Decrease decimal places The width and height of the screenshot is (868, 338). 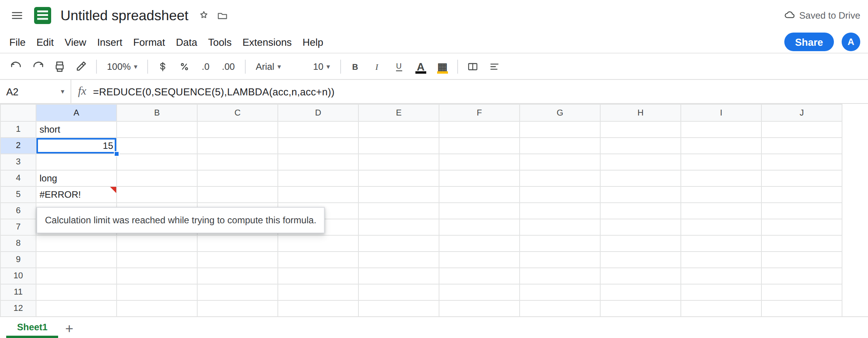point(205,67)
